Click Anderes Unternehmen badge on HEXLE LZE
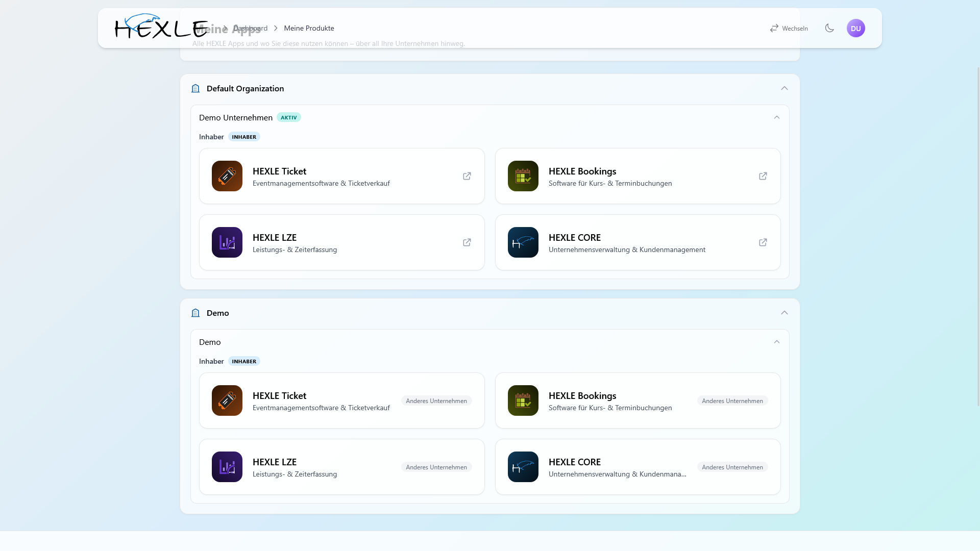 [436, 467]
